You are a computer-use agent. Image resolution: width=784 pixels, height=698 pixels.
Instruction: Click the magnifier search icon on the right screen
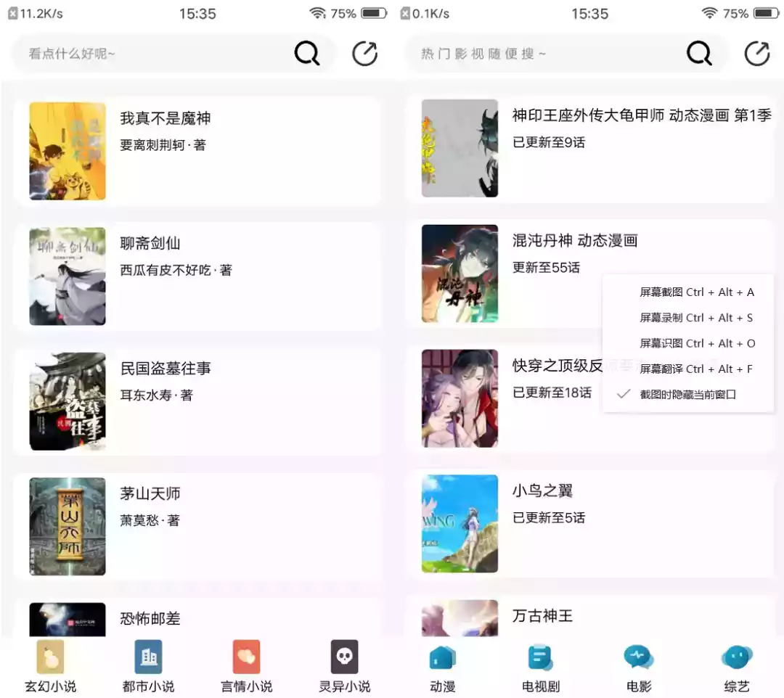click(x=698, y=53)
